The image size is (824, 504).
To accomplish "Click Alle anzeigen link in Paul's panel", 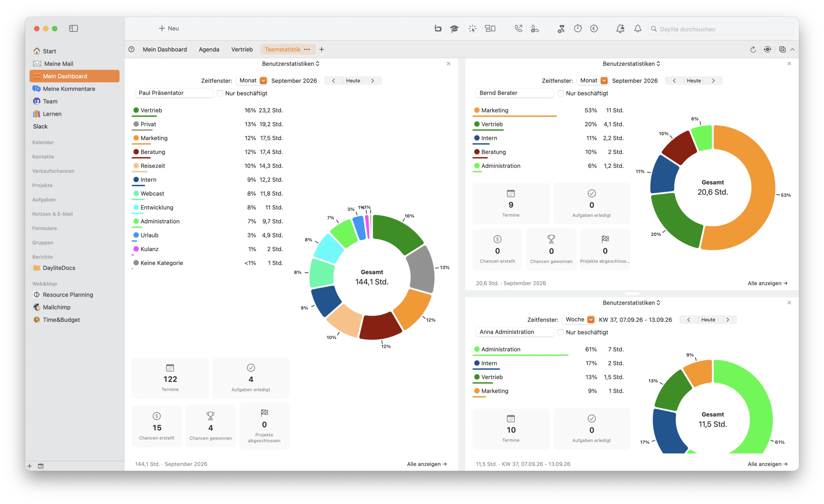I will click(427, 464).
